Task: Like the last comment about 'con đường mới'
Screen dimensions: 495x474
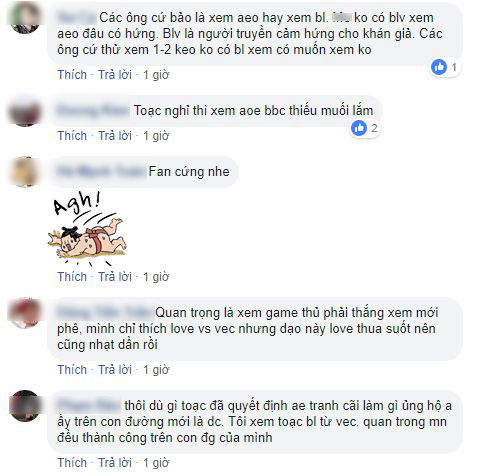Action: 72,463
